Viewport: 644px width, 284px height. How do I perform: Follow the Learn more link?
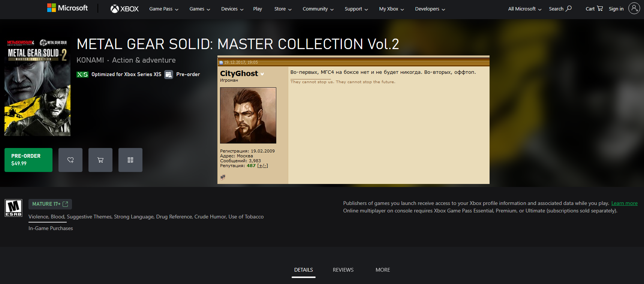(x=624, y=203)
